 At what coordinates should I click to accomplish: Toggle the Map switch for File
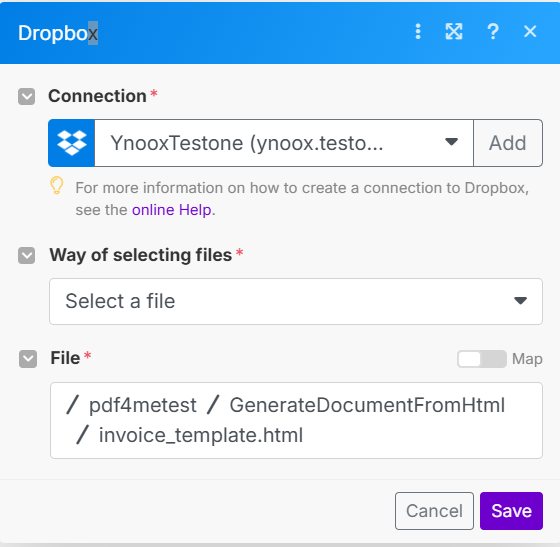pyautogui.click(x=482, y=359)
